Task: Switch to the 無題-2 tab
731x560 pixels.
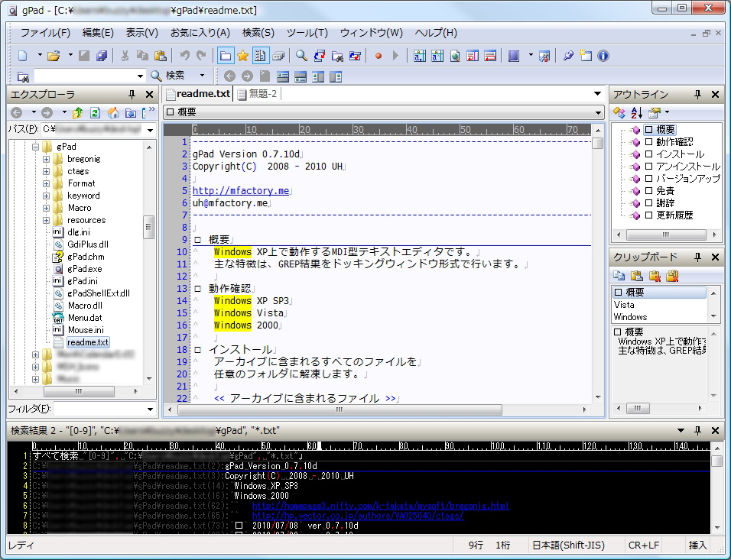Action: [x=261, y=93]
